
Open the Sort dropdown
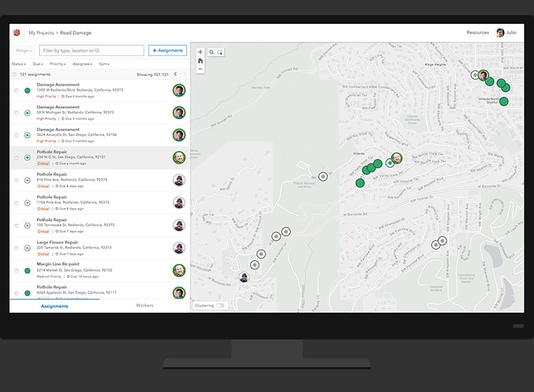104,64
